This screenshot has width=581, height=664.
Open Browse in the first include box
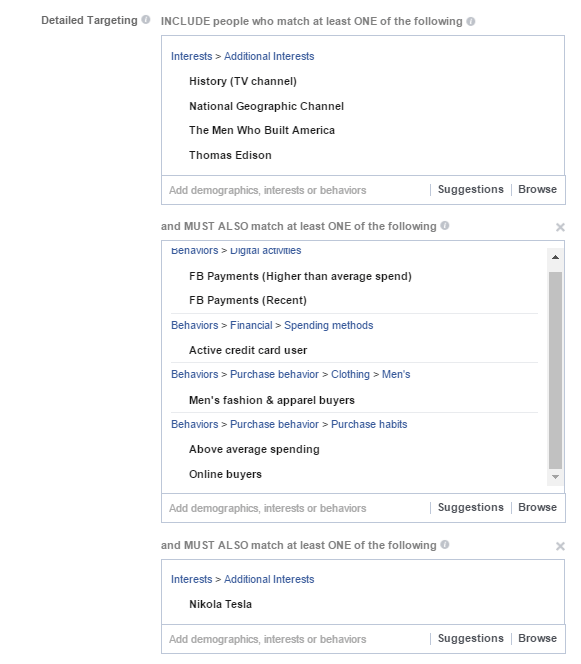click(x=537, y=189)
